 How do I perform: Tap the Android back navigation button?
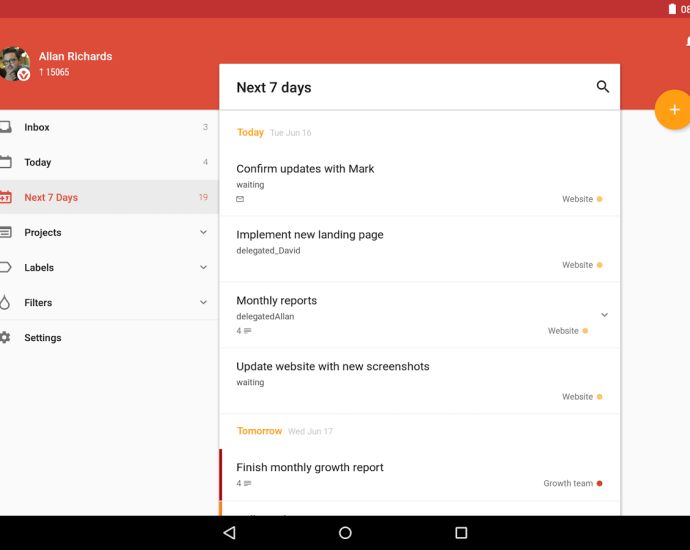[x=229, y=533]
